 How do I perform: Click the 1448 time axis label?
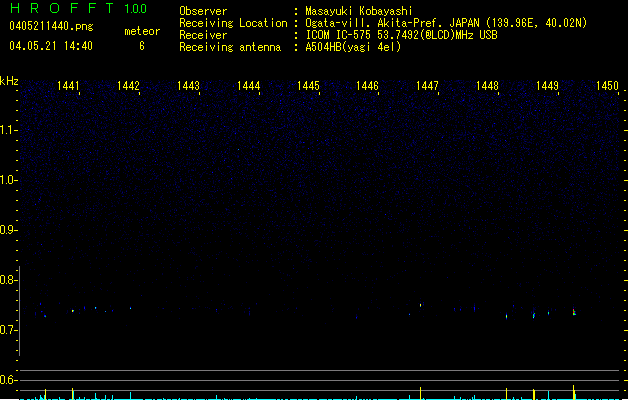[x=487, y=86]
